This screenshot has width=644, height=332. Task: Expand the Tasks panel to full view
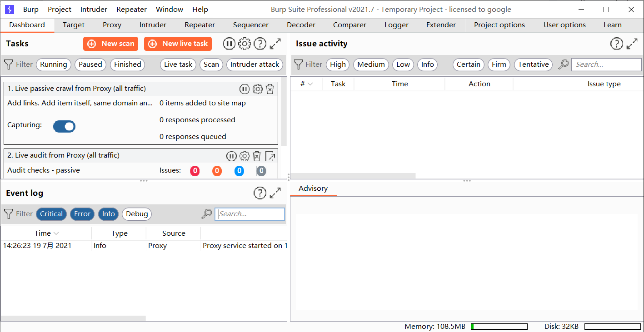click(x=275, y=44)
